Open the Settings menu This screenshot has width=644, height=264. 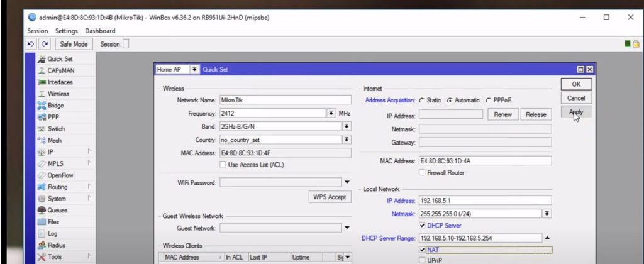67,31
